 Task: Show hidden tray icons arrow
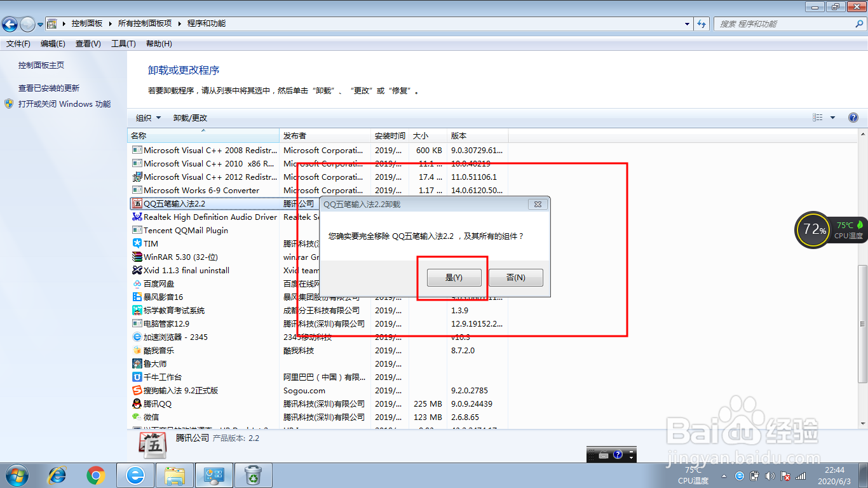point(724,476)
